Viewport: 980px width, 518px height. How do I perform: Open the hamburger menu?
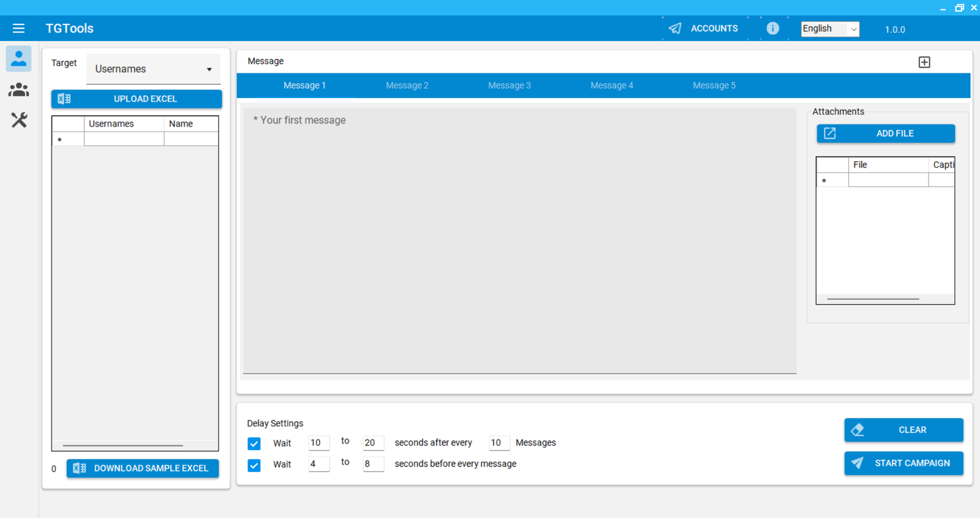pyautogui.click(x=18, y=28)
